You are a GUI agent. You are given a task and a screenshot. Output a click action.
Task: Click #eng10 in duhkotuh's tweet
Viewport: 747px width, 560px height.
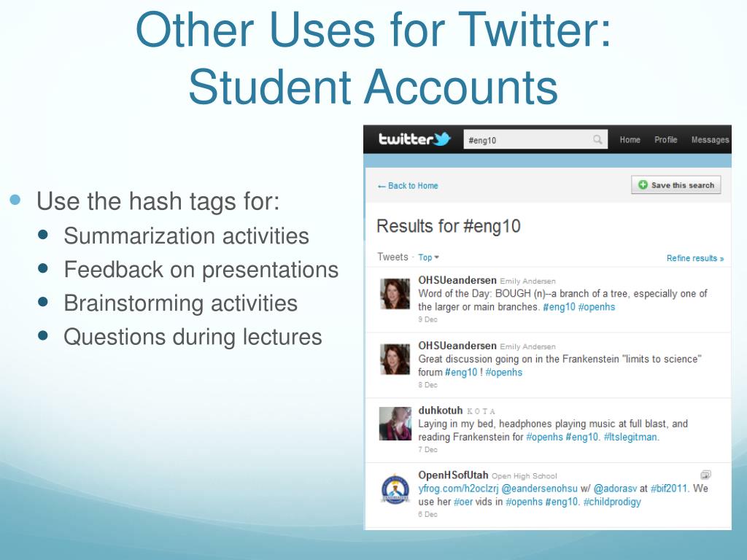pyautogui.click(x=581, y=437)
